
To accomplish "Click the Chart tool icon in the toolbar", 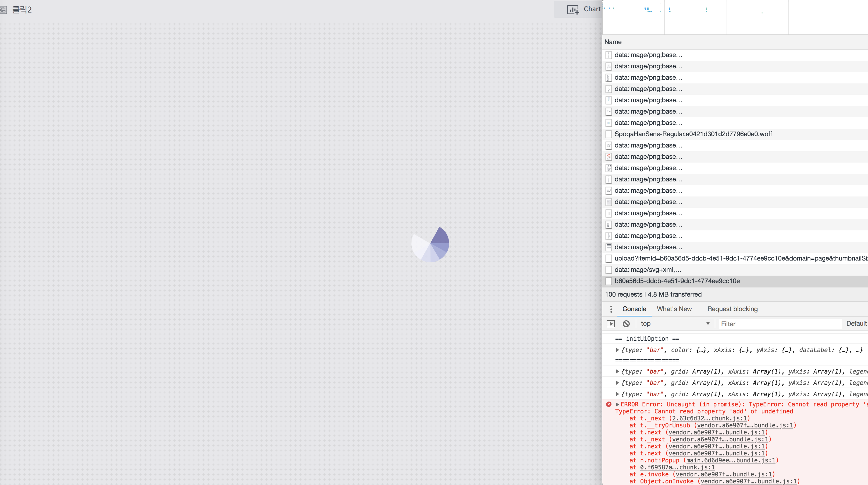I will [573, 9].
